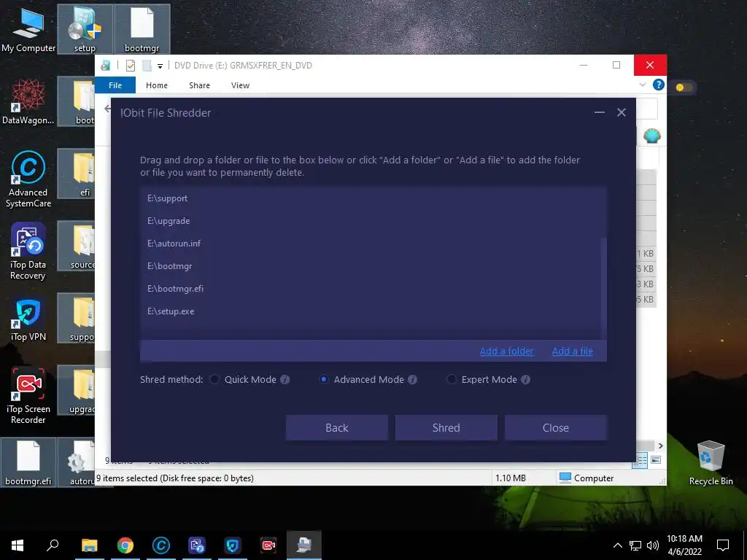
Task: Expand the Explorer ribbon chevron
Action: pyautogui.click(x=642, y=85)
